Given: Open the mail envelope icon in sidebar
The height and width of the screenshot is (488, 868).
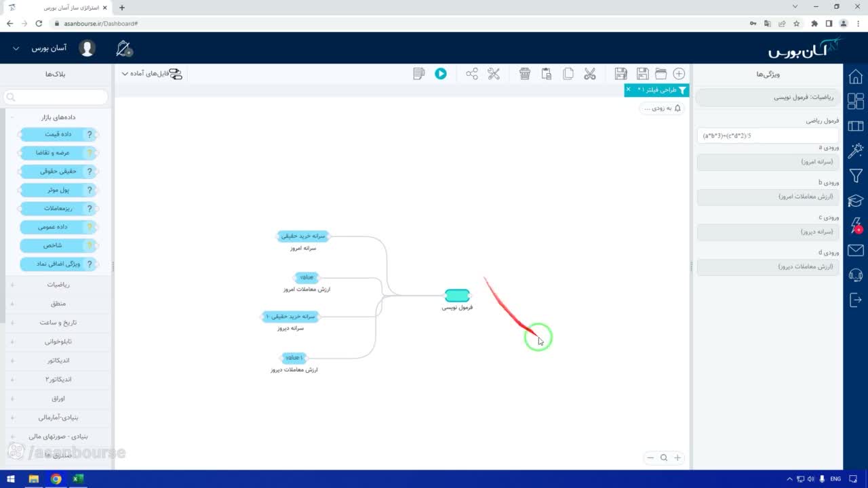Looking at the screenshot, I should coord(856,250).
